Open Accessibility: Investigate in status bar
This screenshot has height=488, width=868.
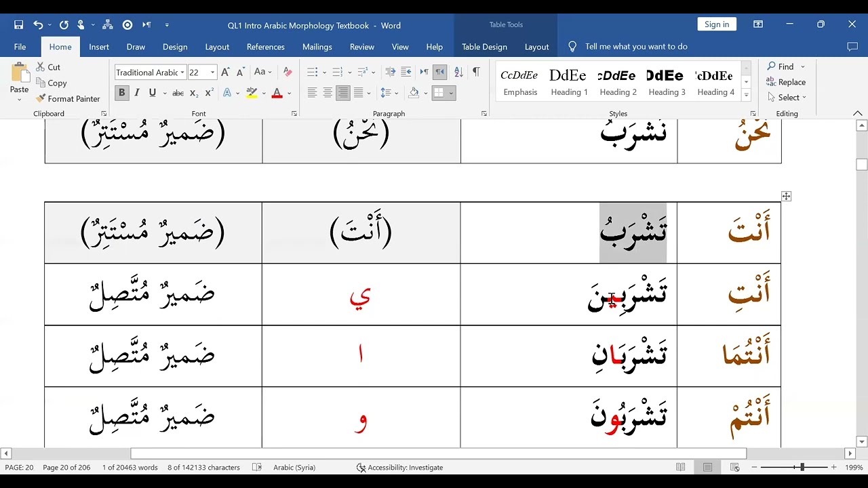point(400,467)
